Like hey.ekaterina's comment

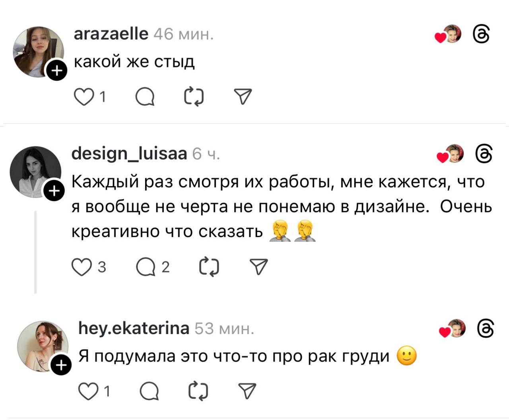coord(87,392)
